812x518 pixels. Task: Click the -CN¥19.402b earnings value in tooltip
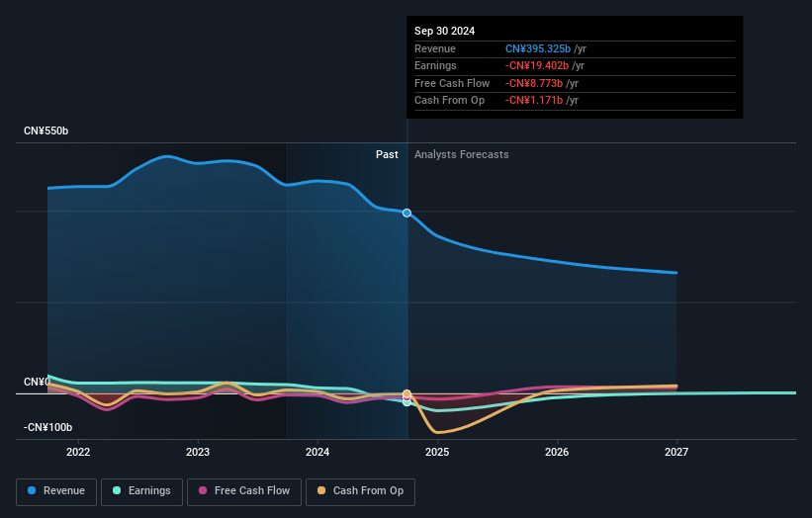[537, 65]
